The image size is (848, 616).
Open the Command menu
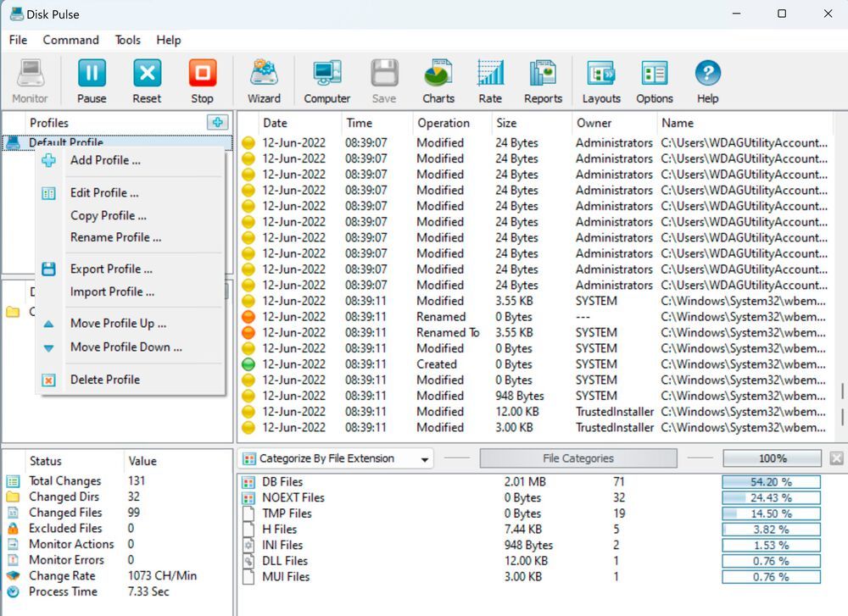[70, 40]
